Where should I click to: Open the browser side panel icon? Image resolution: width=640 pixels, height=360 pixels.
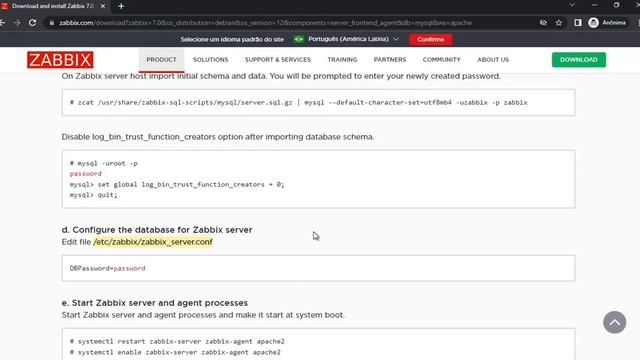point(578,23)
